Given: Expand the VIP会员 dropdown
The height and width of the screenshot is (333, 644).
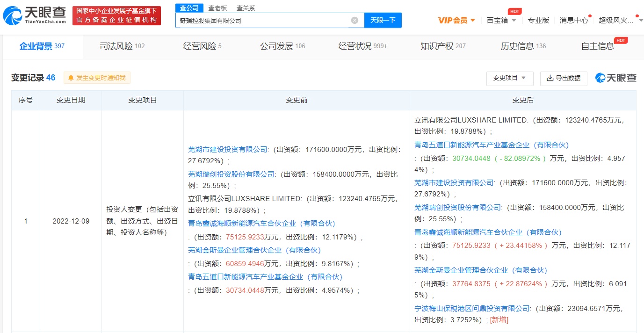Looking at the screenshot, I should (456, 20).
